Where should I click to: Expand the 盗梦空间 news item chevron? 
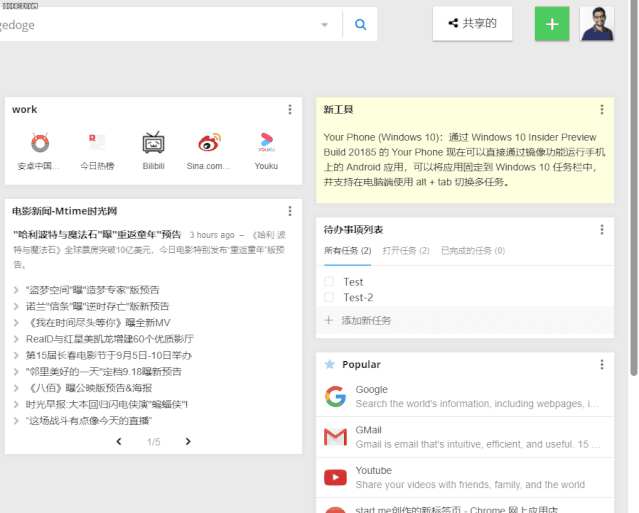click(16, 290)
